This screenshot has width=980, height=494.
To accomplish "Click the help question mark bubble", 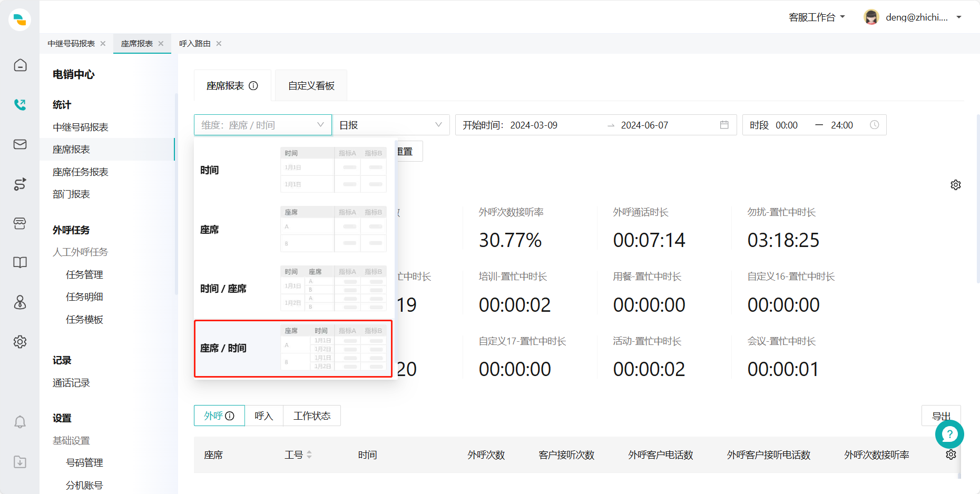I will point(949,434).
